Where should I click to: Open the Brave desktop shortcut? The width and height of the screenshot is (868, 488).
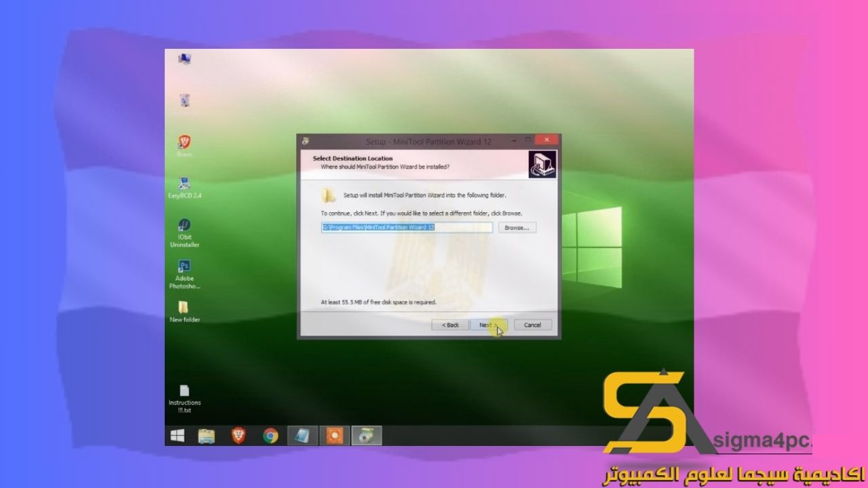[x=184, y=146]
